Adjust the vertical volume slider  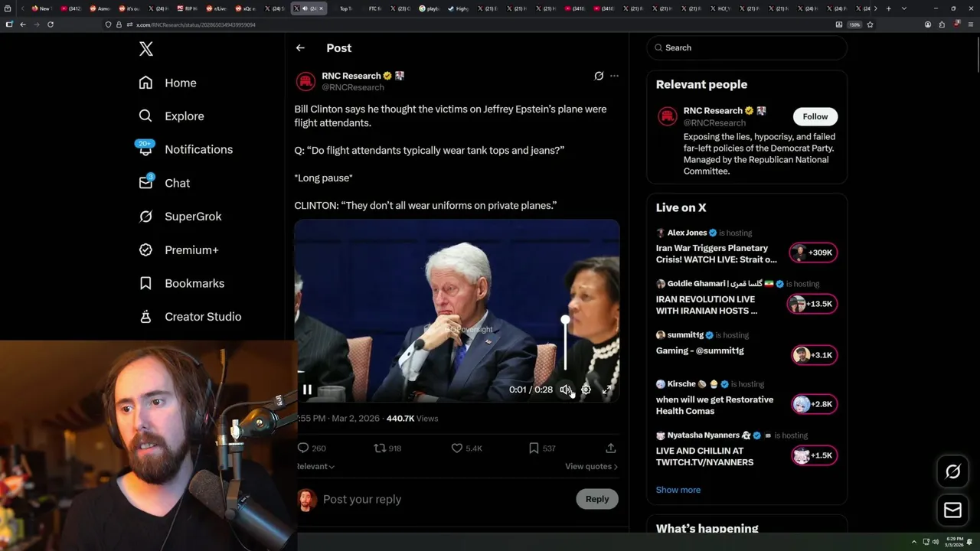[565, 344]
